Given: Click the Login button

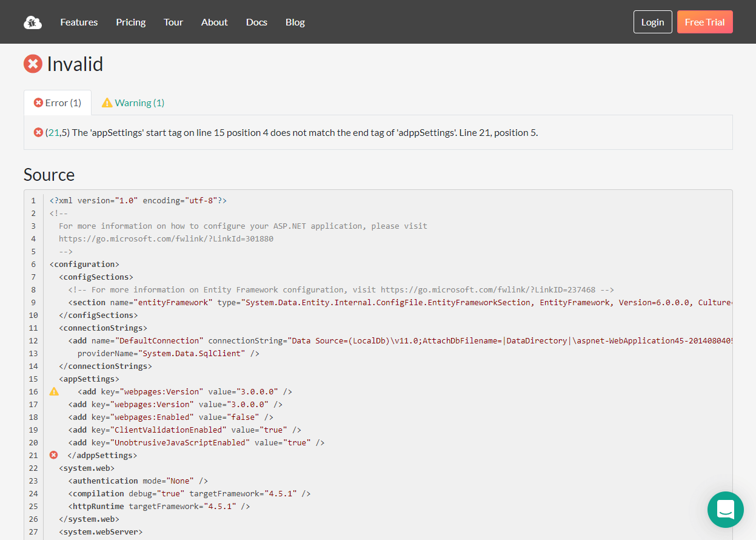Looking at the screenshot, I should click(x=652, y=21).
